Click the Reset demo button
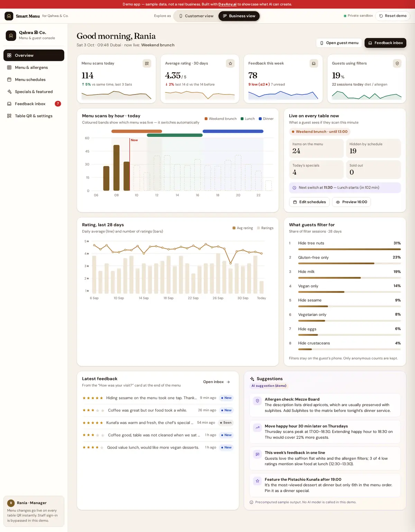The height and width of the screenshot is (532, 415). (x=393, y=16)
